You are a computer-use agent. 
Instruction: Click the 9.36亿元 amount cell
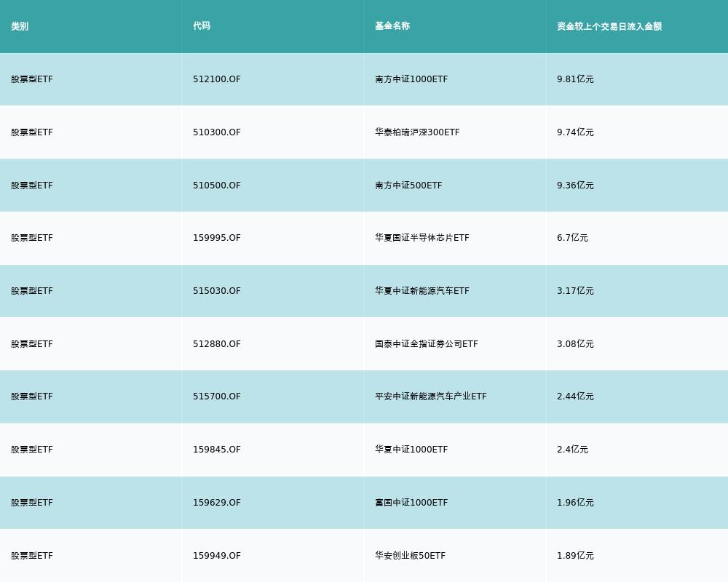click(x=575, y=186)
